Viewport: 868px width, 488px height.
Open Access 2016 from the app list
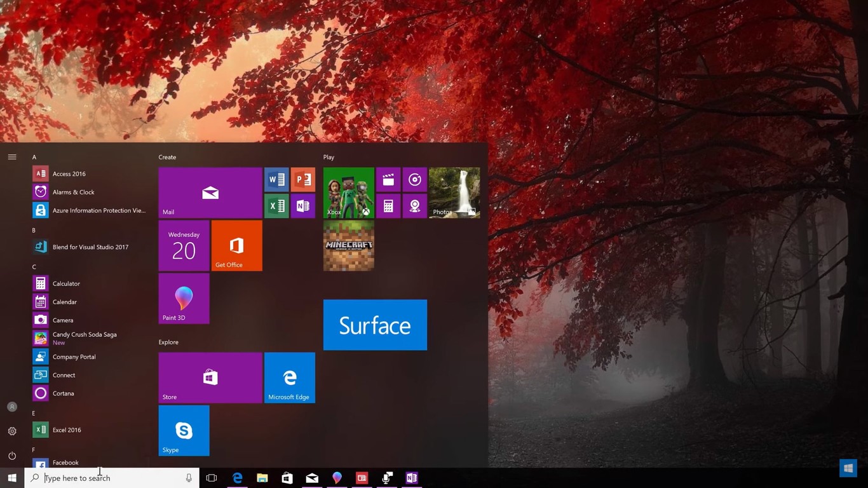[x=89, y=173]
